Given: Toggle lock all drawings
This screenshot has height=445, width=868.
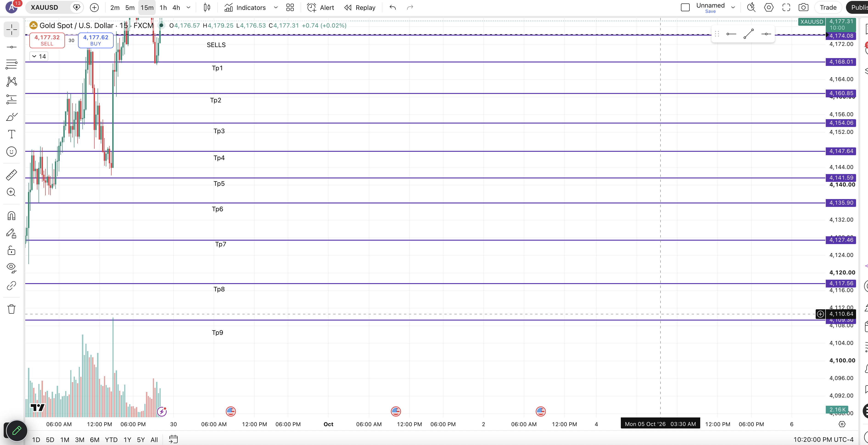Looking at the screenshot, I should coord(11,251).
